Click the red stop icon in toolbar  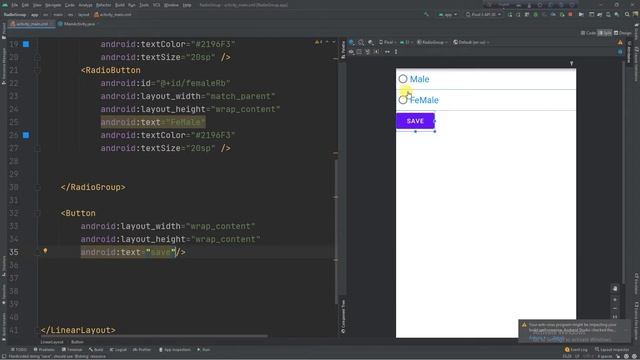570,14
